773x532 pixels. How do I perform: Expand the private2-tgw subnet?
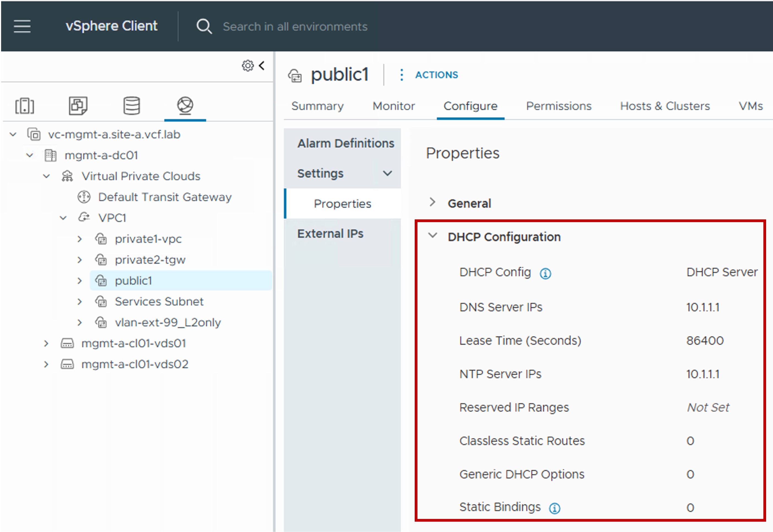(x=79, y=260)
